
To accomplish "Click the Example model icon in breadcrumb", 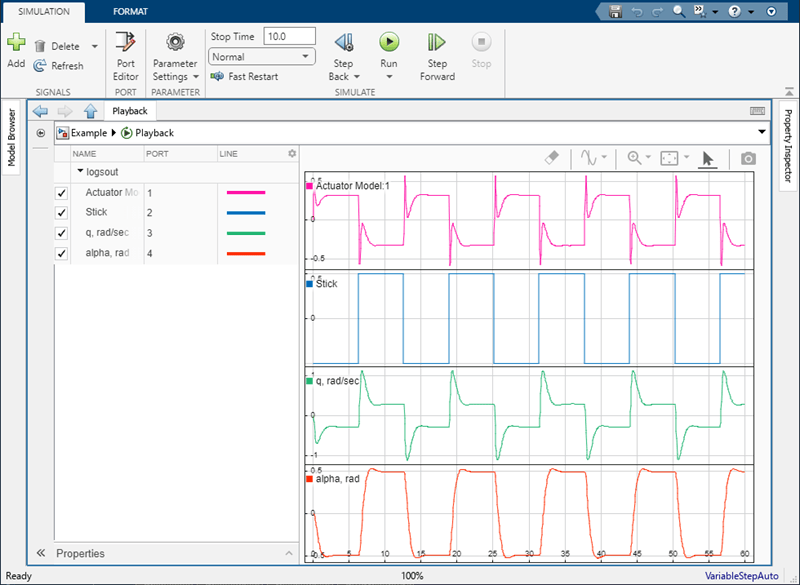I will [63, 133].
